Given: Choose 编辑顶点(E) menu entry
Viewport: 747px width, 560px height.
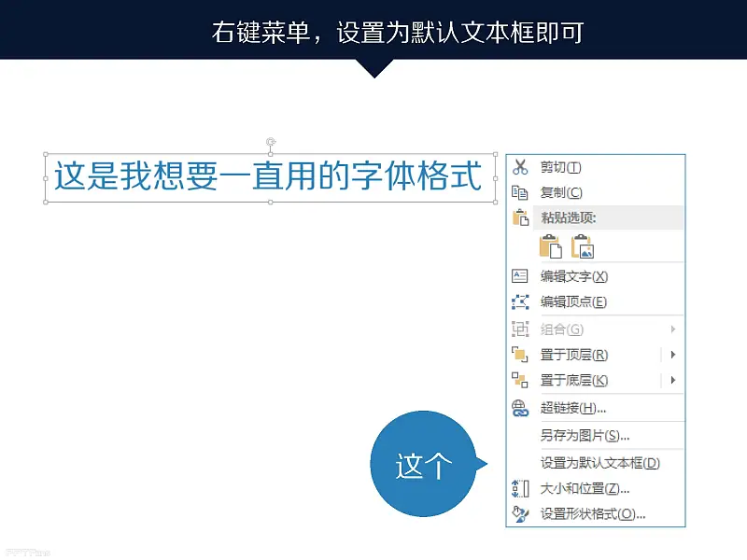Looking at the screenshot, I should 596,301.
